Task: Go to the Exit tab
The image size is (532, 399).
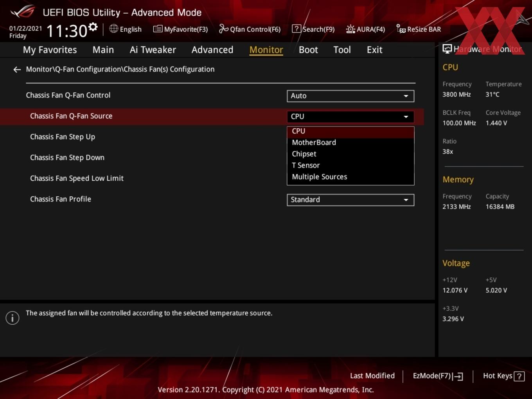Action: point(374,50)
